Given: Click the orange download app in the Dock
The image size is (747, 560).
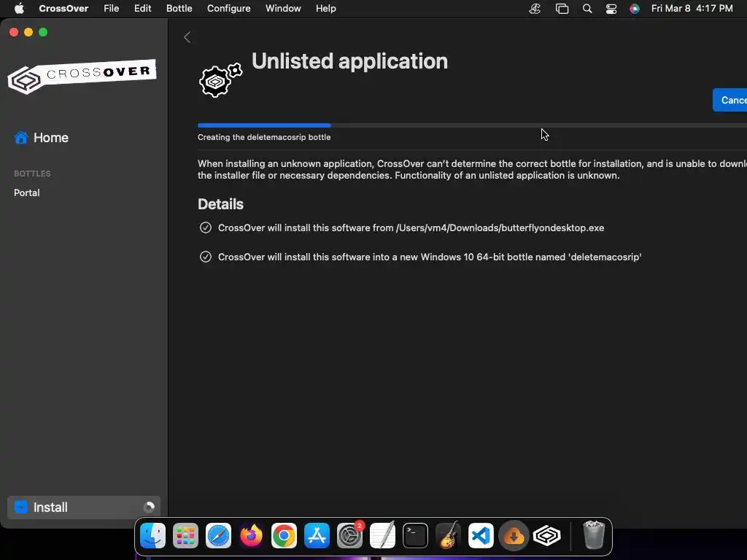Looking at the screenshot, I should point(514,536).
